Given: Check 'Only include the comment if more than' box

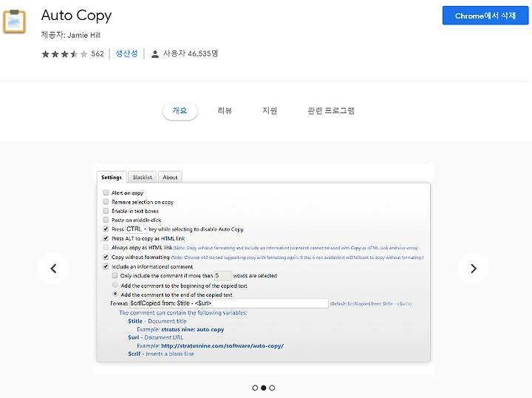Looking at the screenshot, I should [x=115, y=275].
